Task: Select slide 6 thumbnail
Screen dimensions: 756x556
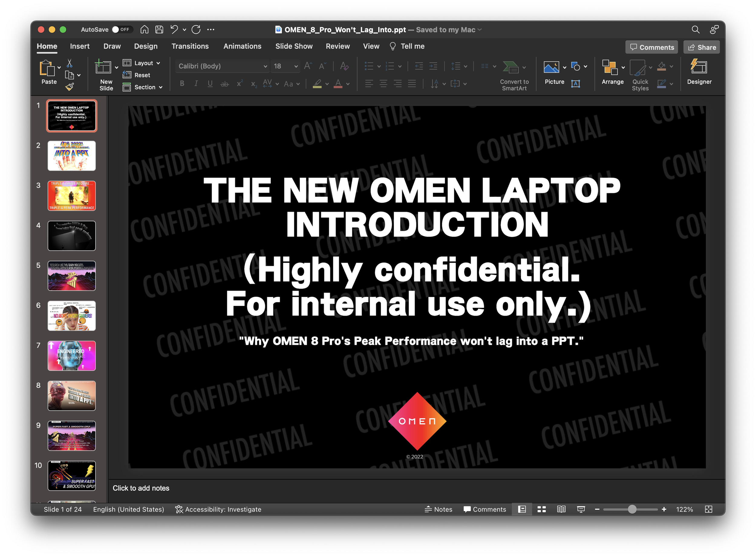Action: click(x=72, y=316)
